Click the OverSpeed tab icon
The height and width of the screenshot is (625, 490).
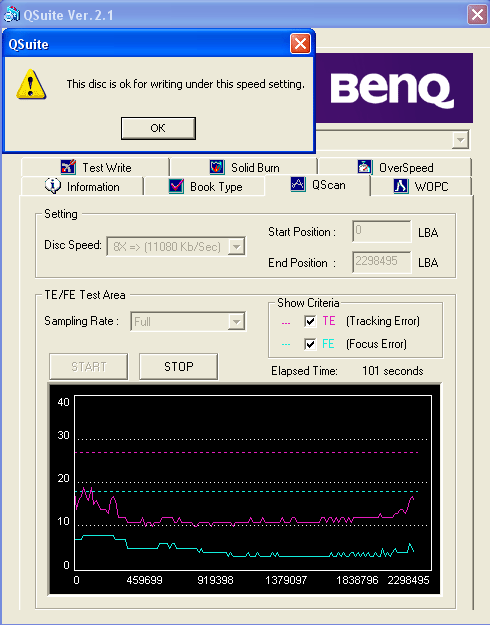pyautogui.click(x=365, y=167)
